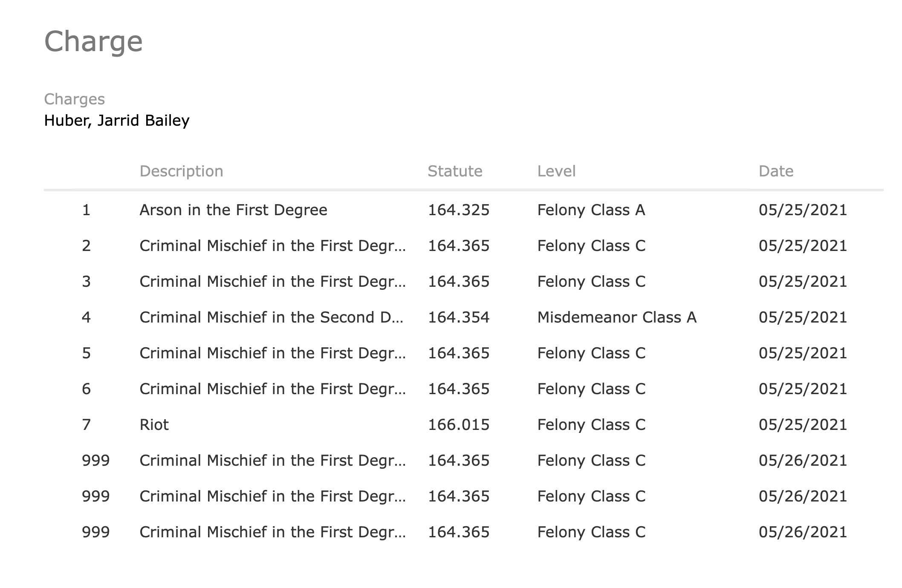Screen dimensions: 902x588
Task: Click statute number 164.354
Action: 458,317
